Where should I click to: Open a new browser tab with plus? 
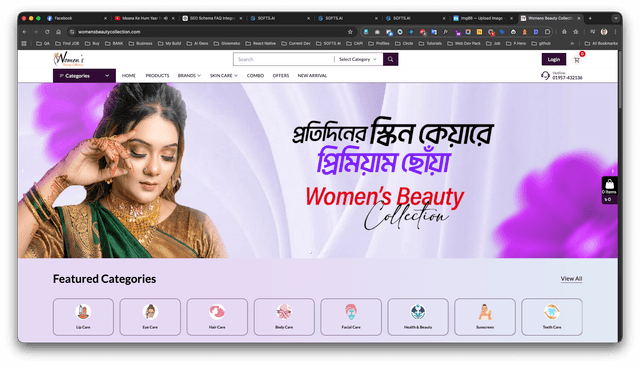click(x=590, y=18)
